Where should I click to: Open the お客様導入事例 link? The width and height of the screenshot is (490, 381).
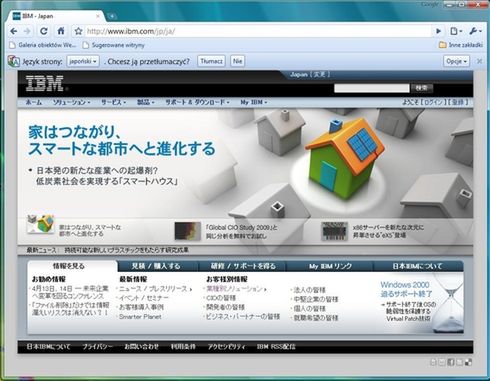tap(141, 307)
